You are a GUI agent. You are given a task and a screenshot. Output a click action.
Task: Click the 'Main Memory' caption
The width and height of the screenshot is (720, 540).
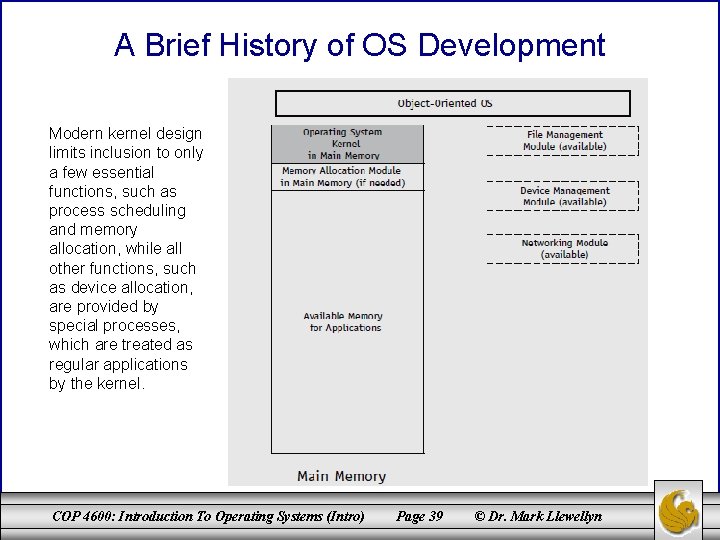click(x=342, y=476)
